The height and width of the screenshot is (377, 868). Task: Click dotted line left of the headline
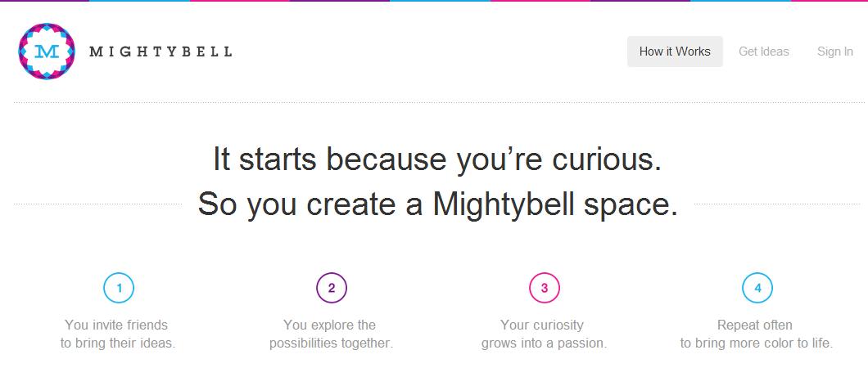click(97, 204)
